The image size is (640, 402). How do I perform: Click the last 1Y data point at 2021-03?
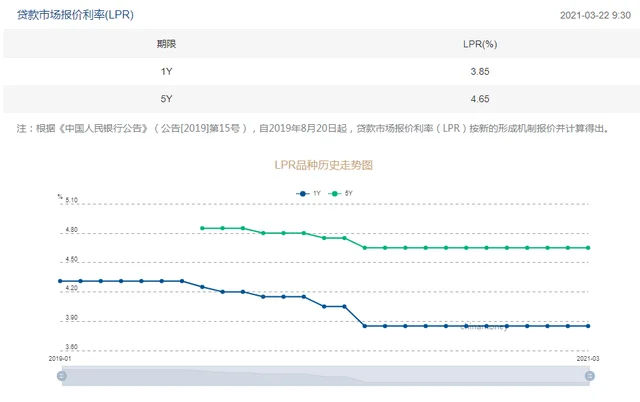click(588, 326)
